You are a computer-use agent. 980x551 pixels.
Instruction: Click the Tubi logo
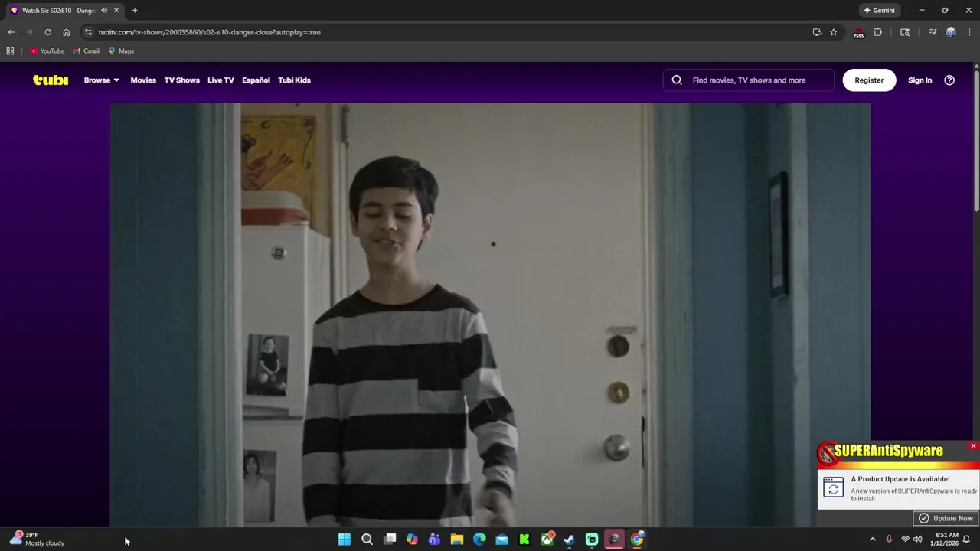[51, 80]
